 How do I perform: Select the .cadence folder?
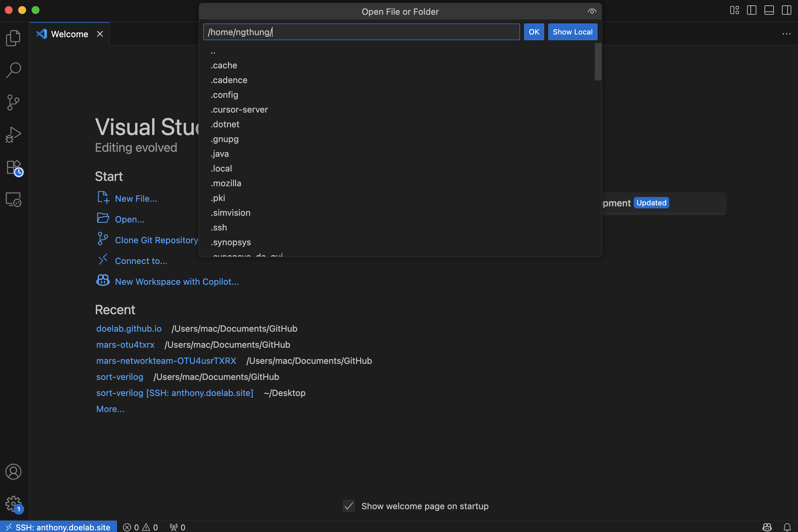[x=396, y=80]
